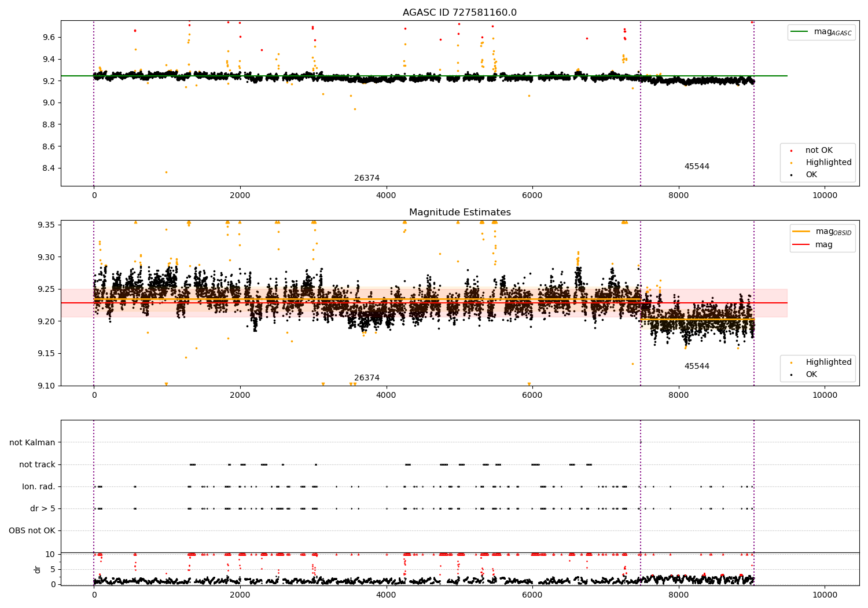The image size is (868, 608).
Task: Click the 6000 x-tick under the Magnitude Estimates plot
Action: tap(532, 395)
